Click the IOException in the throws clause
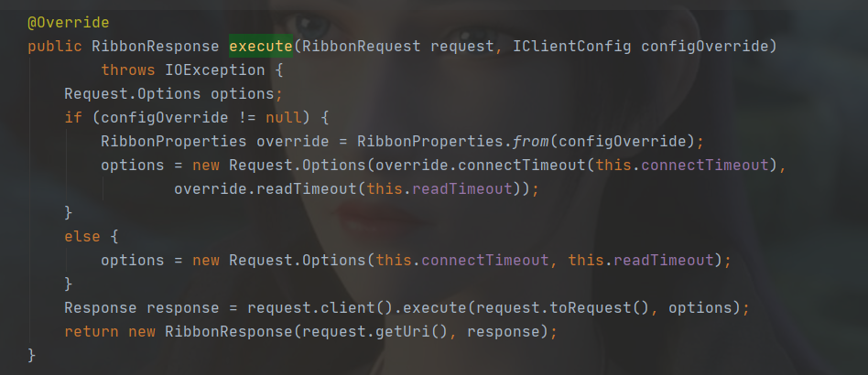868x375 pixels. tap(215, 70)
